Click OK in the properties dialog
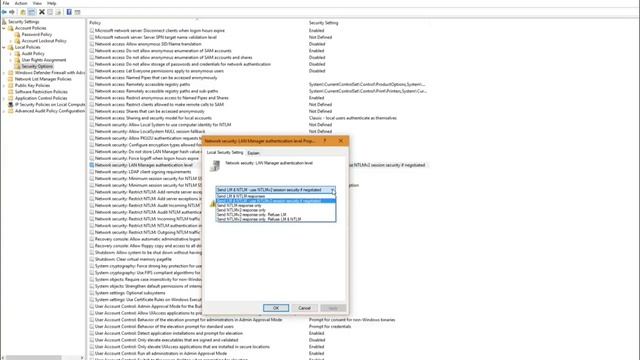Viewport: 640px width, 360px height. click(x=276, y=308)
